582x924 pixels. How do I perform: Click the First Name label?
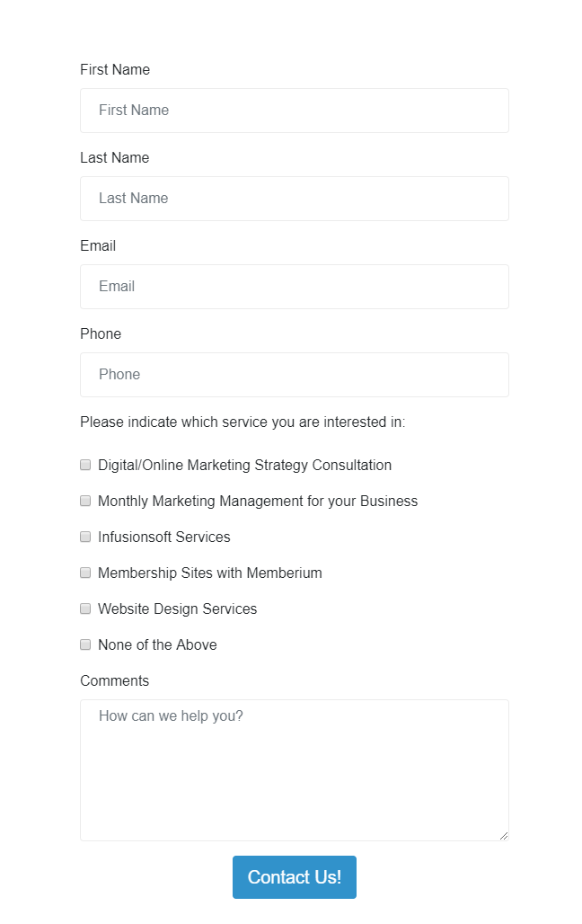click(115, 69)
